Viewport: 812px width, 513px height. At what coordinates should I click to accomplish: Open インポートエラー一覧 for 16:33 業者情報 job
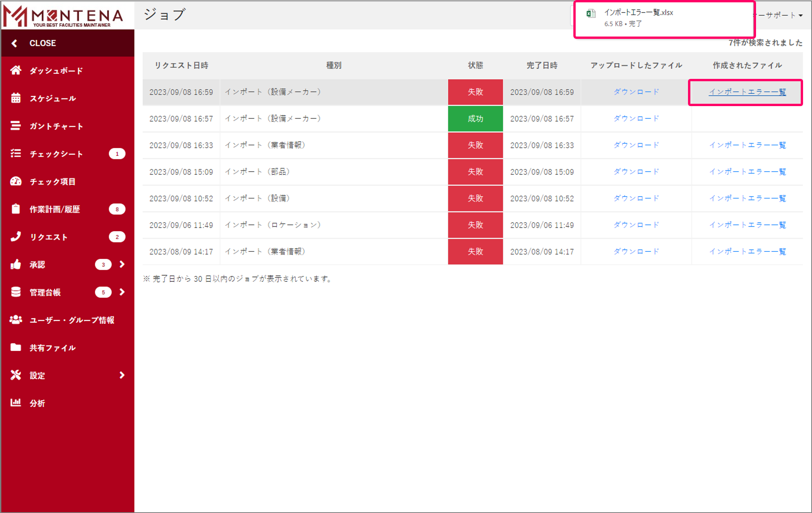coord(747,145)
